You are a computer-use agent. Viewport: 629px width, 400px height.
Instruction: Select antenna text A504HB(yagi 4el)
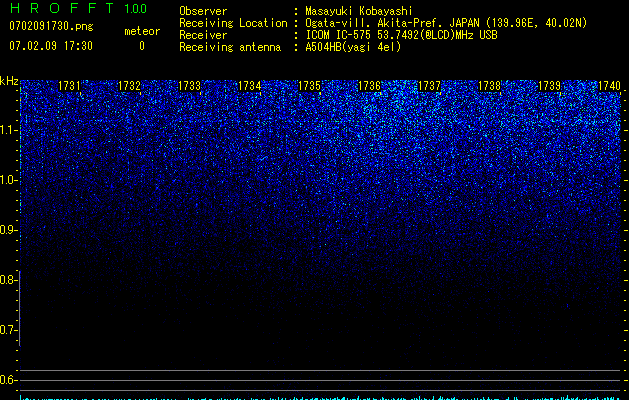pos(353,47)
